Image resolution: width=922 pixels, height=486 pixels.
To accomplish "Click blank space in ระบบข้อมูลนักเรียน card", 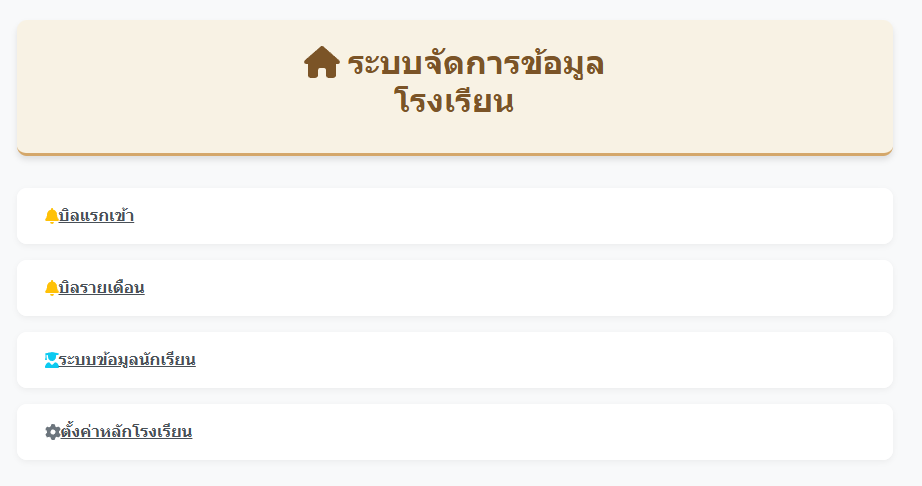I will coord(541,360).
